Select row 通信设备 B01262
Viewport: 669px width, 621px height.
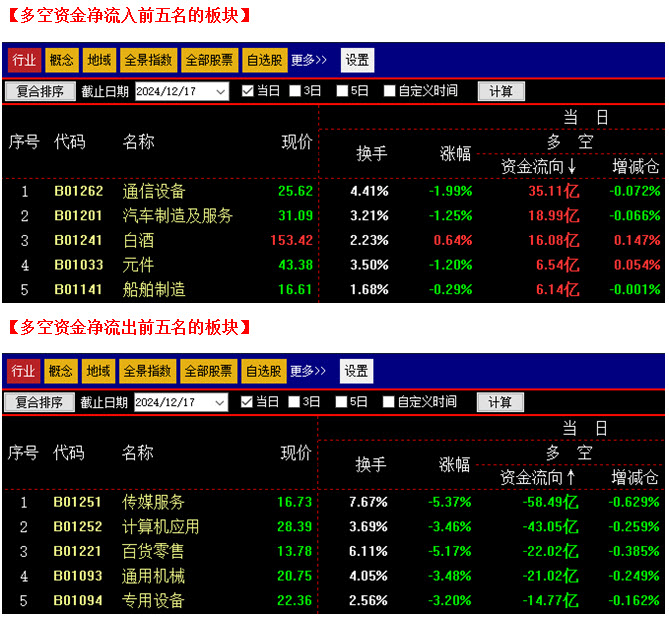(x=334, y=191)
